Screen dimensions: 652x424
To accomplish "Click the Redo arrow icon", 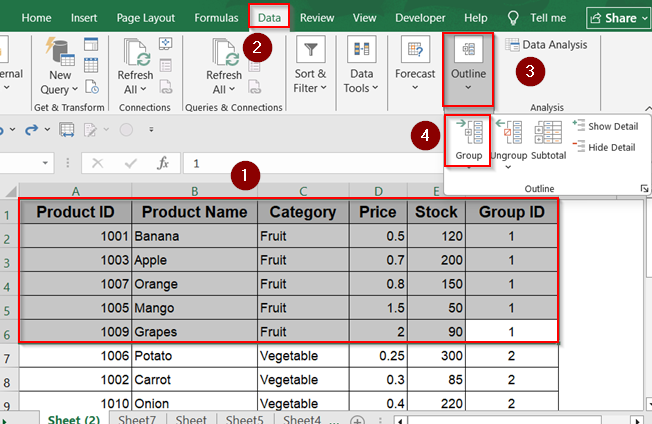I will [31, 130].
